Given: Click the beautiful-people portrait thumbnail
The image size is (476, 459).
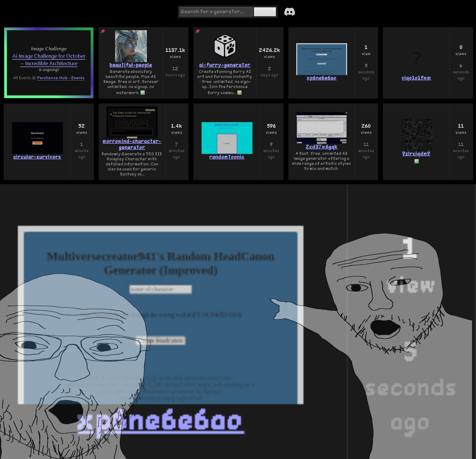Looking at the screenshot, I should point(131,46).
